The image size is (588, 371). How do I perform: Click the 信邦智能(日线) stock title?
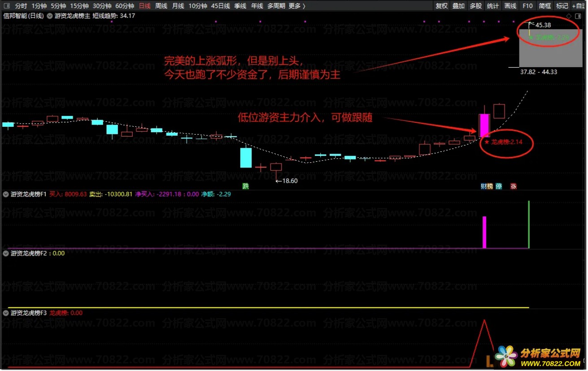(23, 16)
